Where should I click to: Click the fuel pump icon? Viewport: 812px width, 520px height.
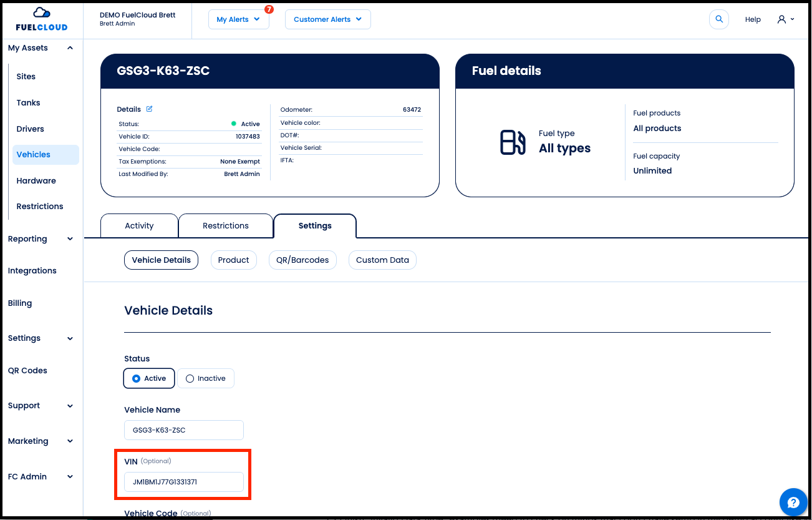[x=513, y=142]
